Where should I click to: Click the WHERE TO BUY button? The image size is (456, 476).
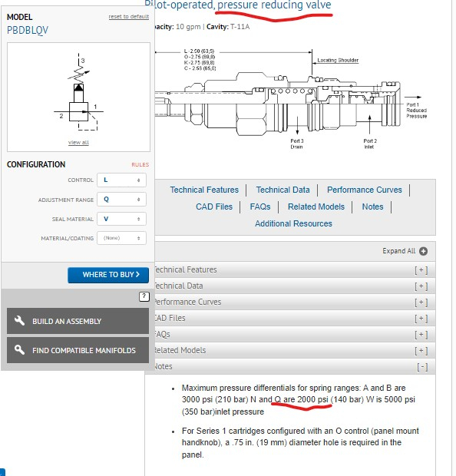pos(108,275)
